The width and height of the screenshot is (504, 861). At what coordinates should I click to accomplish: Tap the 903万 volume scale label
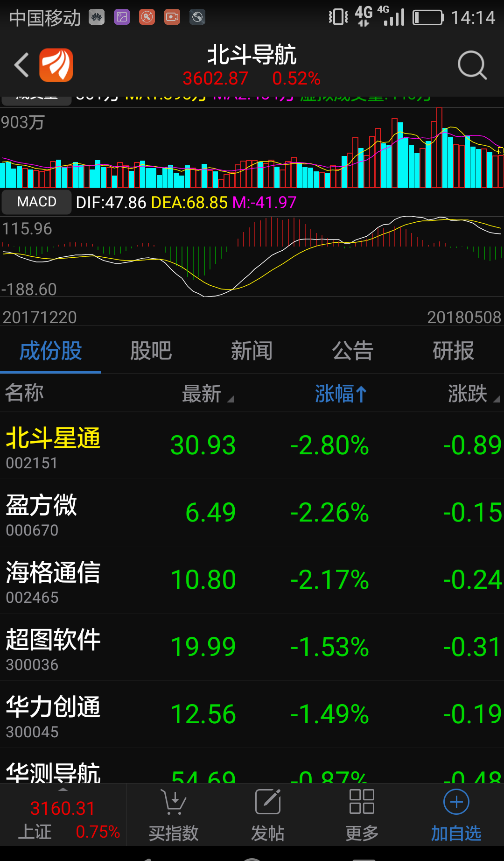[x=22, y=122]
